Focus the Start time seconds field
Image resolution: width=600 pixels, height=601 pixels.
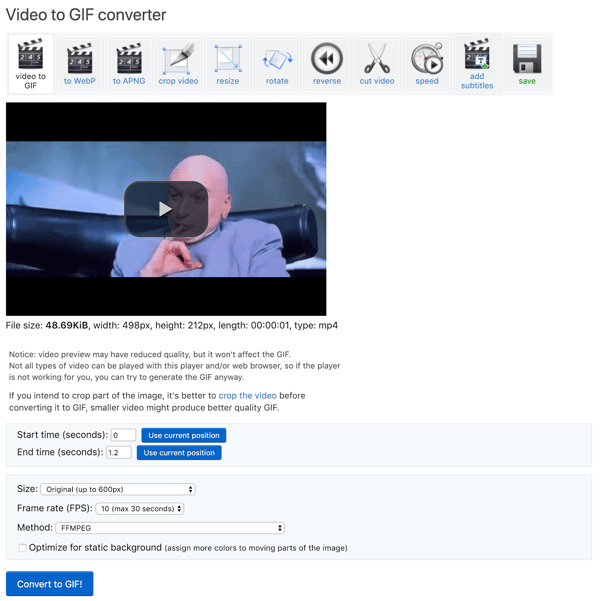point(123,435)
